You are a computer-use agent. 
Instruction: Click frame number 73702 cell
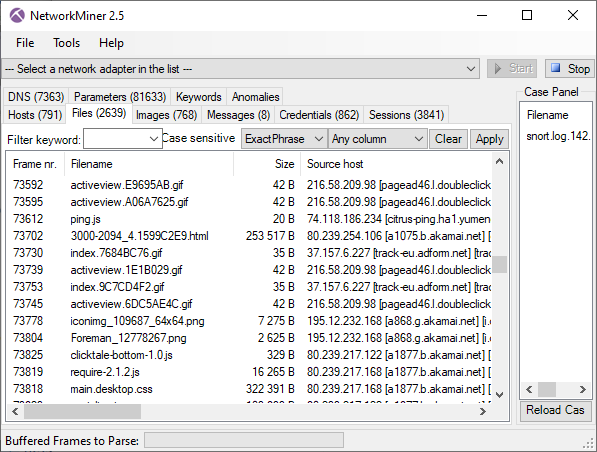[28, 236]
